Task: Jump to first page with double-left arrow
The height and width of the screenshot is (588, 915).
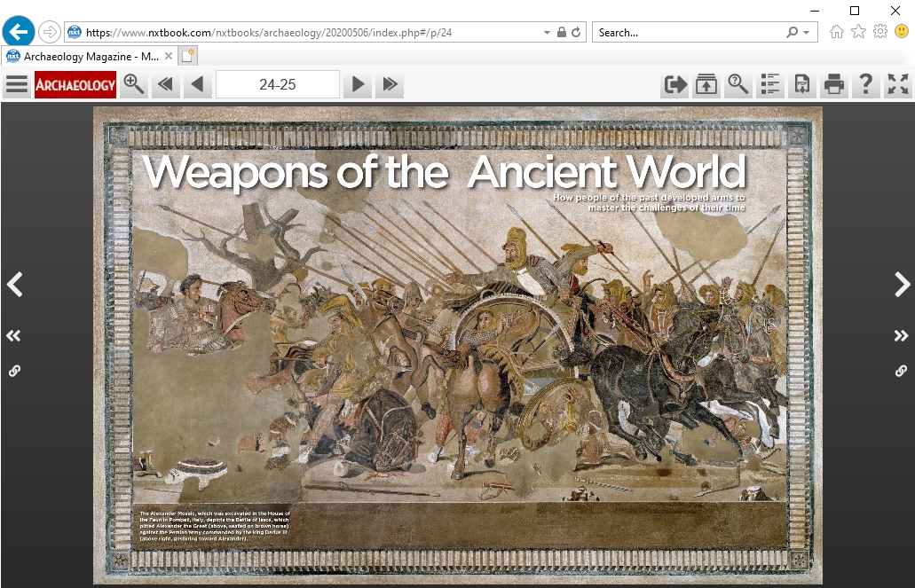Action: tap(163, 85)
